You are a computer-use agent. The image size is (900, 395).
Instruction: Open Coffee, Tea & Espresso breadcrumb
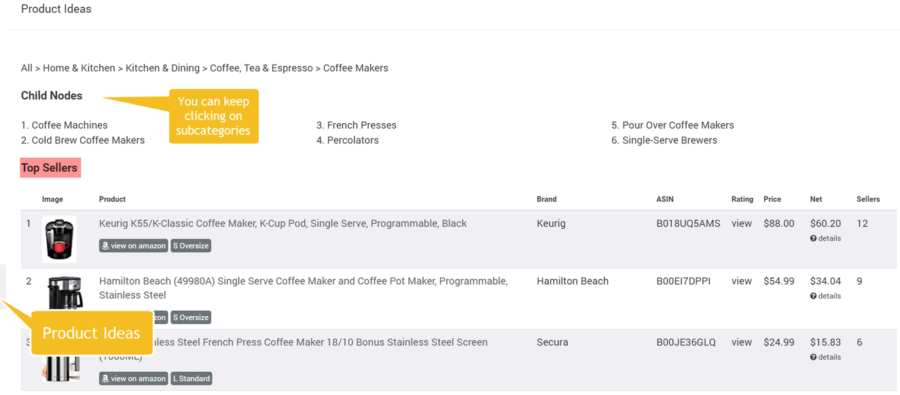(261, 68)
